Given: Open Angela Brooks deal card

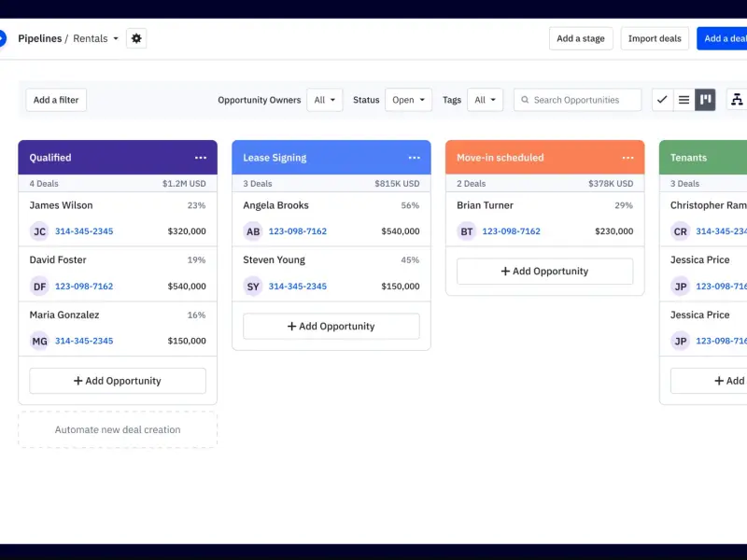Looking at the screenshot, I should pos(331,219).
